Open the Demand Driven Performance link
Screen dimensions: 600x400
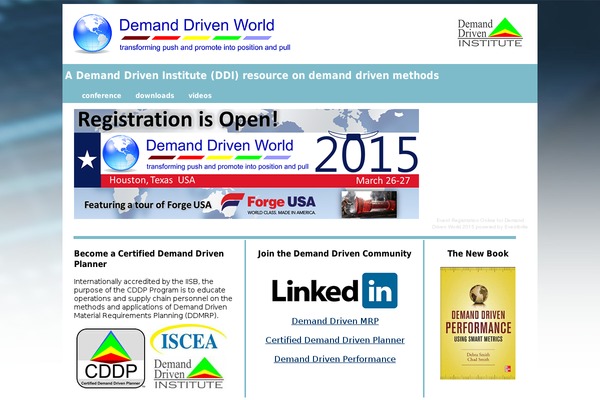tap(335, 359)
